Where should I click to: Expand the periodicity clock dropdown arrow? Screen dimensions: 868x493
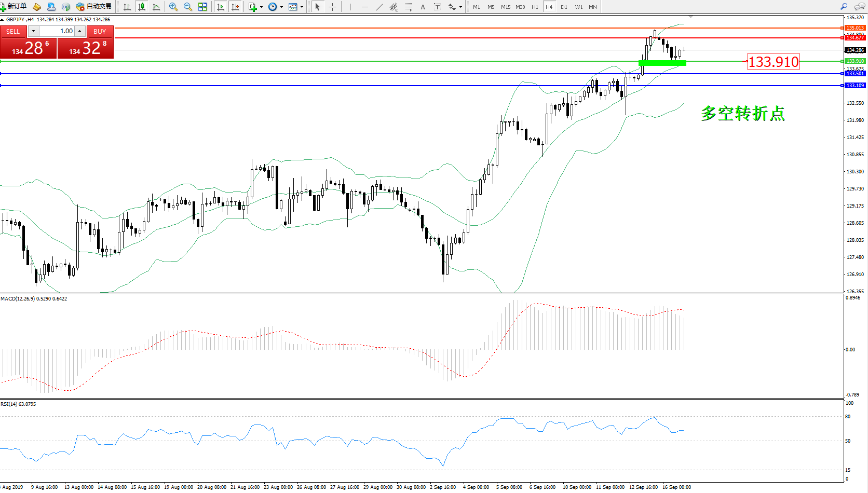tap(281, 7)
